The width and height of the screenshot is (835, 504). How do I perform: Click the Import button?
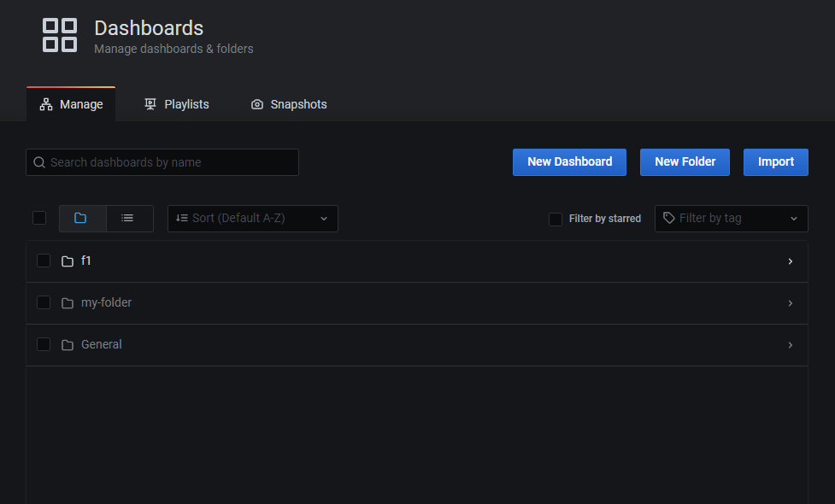[775, 161]
